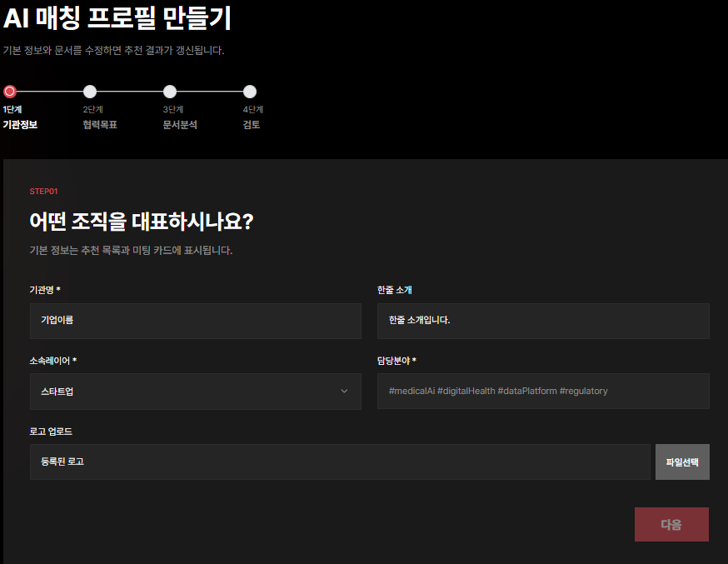Focus the 한줄 소개 input field

click(x=543, y=321)
